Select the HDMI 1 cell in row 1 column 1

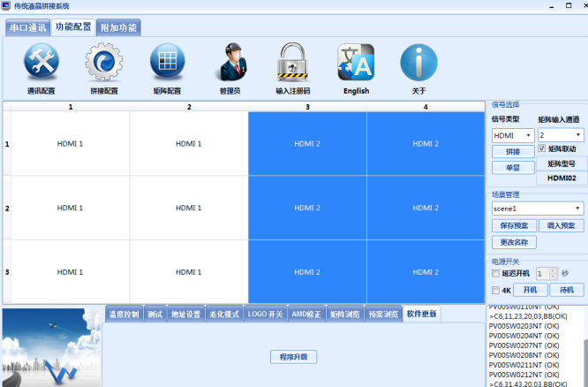pyautogui.click(x=70, y=143)
